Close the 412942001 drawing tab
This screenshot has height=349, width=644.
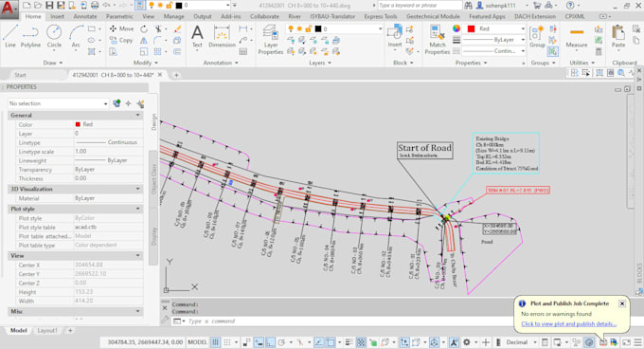tap(160, 75)
